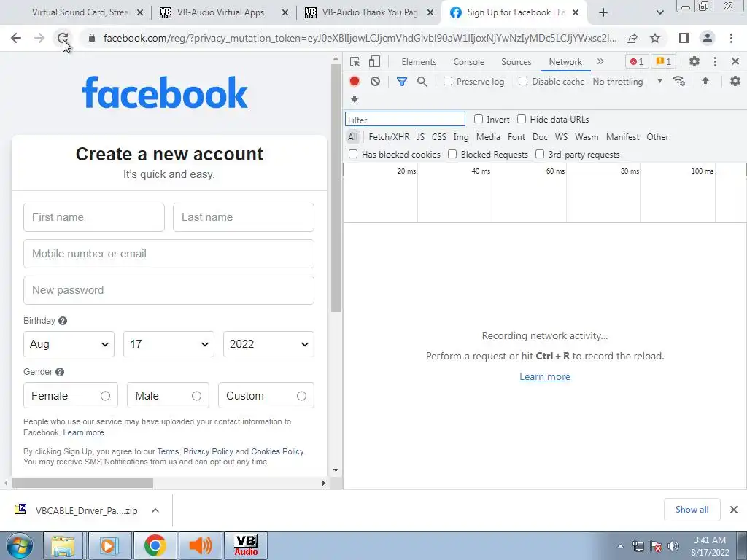
Task: Open the Chrome profile avatar icon
Action: [708, 38]
